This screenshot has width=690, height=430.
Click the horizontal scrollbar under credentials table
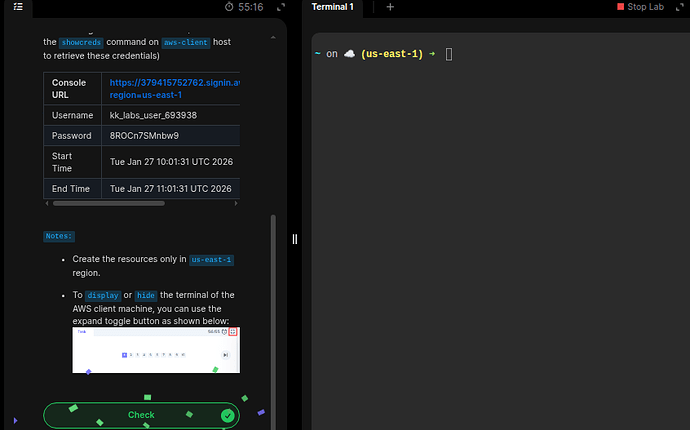(109, 203)
